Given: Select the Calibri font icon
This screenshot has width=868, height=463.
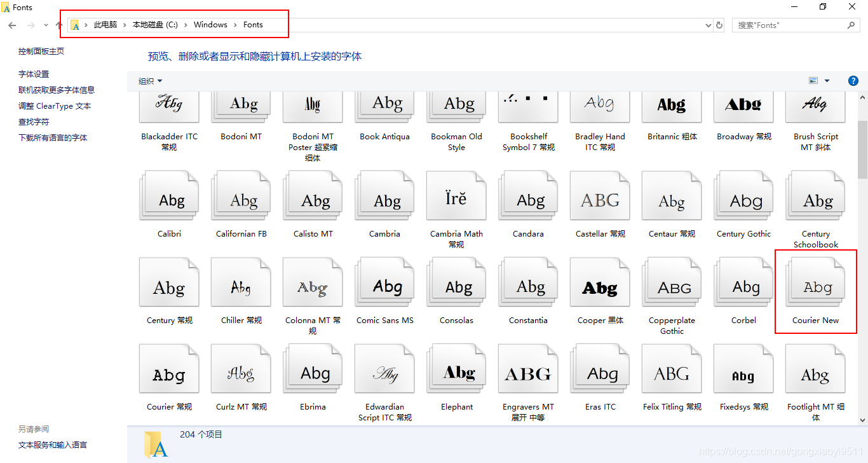Looking at the screenshot, I should (169, 195).
